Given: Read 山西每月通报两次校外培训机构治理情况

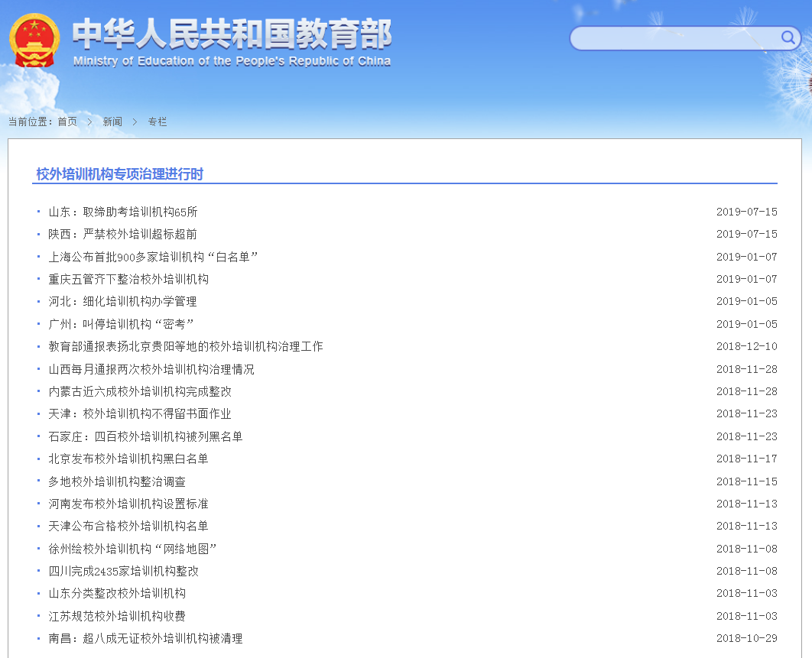Looking at the screenshot, I should pos(151,369).
